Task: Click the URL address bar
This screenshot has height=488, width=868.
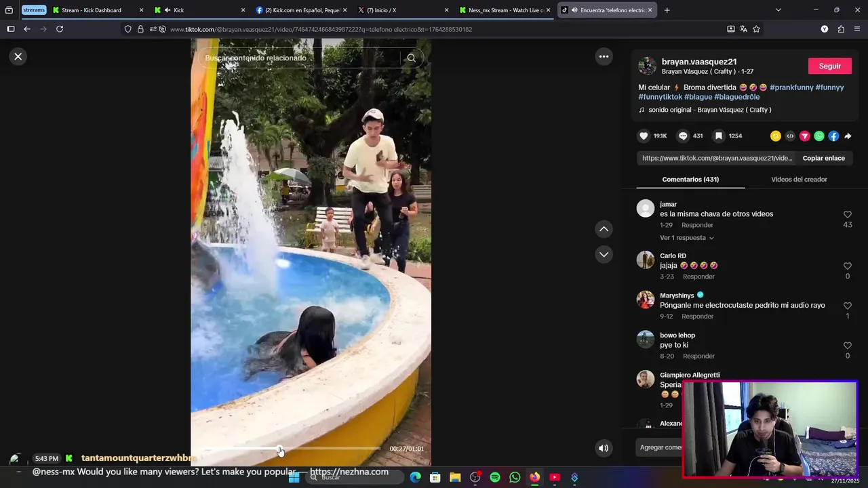Action: pos(441,29)
